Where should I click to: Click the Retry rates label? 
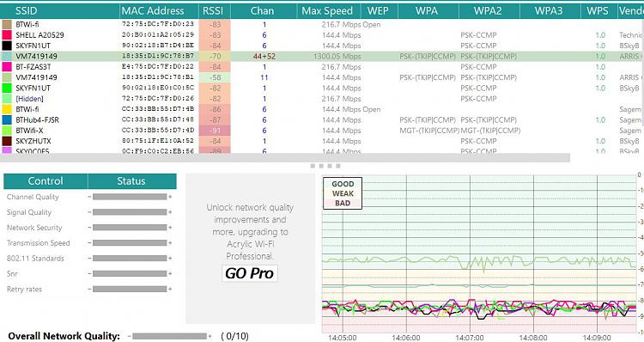tap(24, 289)
